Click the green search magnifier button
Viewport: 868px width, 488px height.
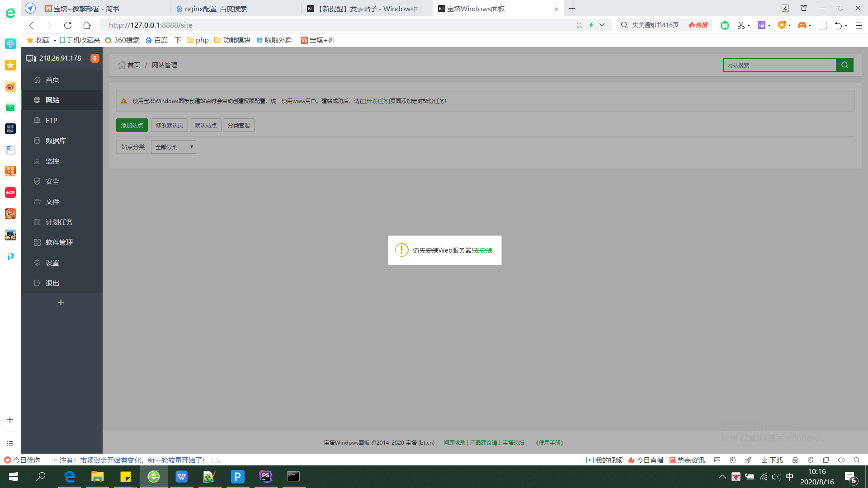tap(844, 65)
